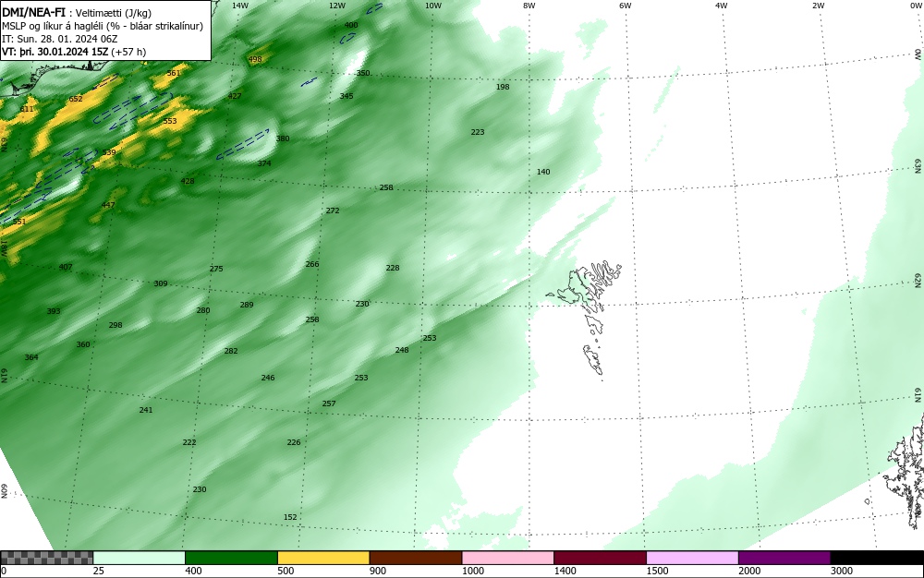Click the 561 value on the map
Image resolution: width=924 pixels, height=578 pixels.
174,73
